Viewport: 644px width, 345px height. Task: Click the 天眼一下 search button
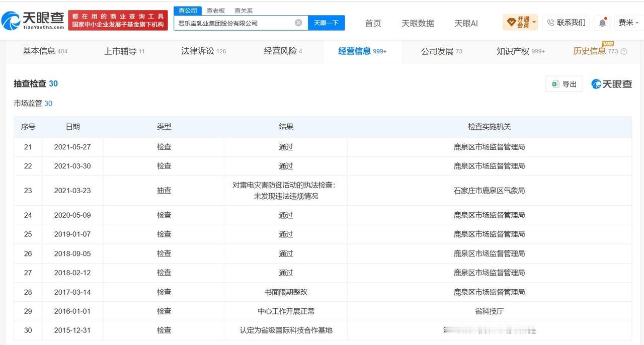326,23
